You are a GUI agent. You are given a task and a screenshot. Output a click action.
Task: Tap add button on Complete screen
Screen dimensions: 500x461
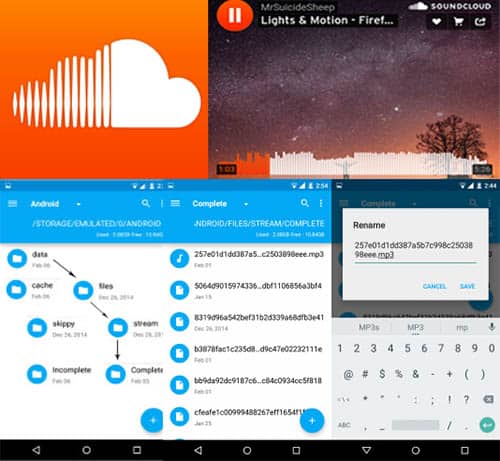pos(312,420)
